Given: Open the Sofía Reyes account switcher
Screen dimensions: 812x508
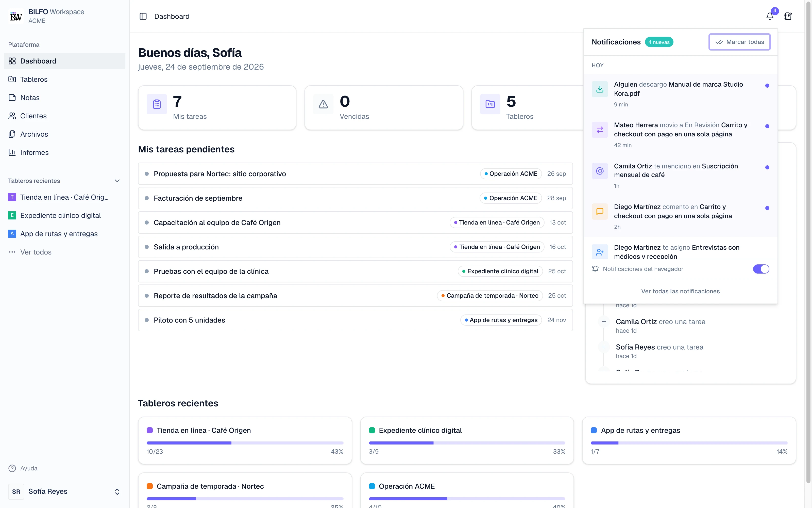Looking at the screenshot, I should coord(64,491).
